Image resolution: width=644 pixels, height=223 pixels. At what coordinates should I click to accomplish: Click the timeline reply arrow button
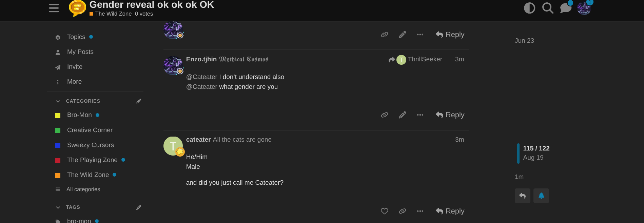(x=522, y=196)
